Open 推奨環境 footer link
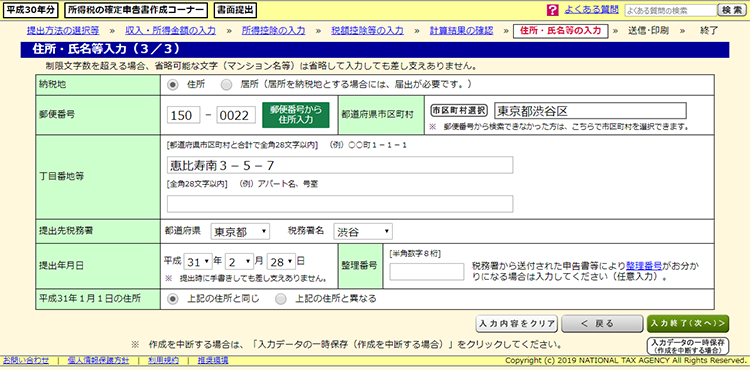 (x=212, y=360)
